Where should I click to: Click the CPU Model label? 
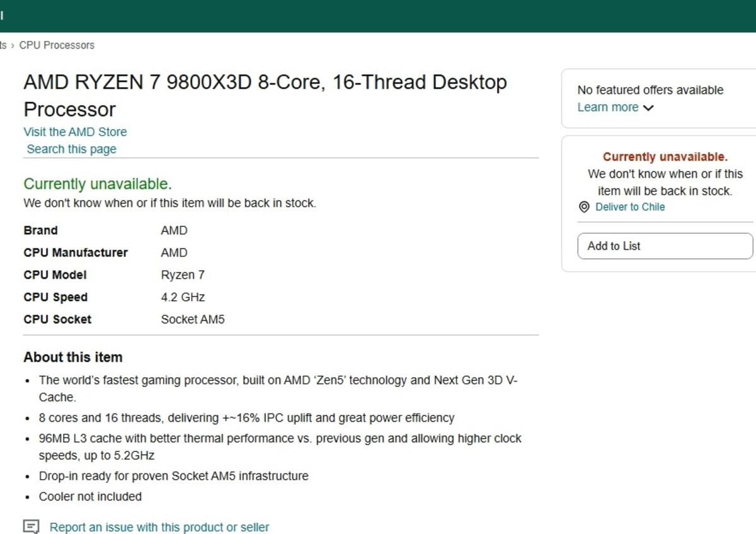click(x=55, y=275)
